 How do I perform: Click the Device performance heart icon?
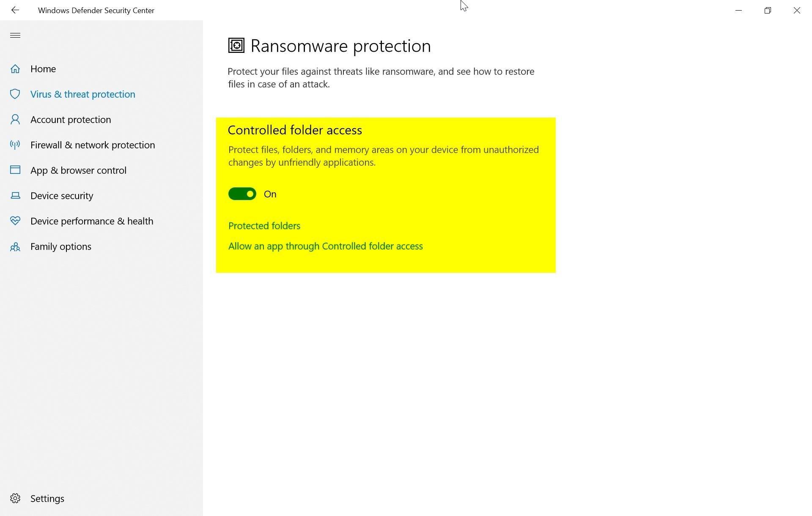click(15, 221)
